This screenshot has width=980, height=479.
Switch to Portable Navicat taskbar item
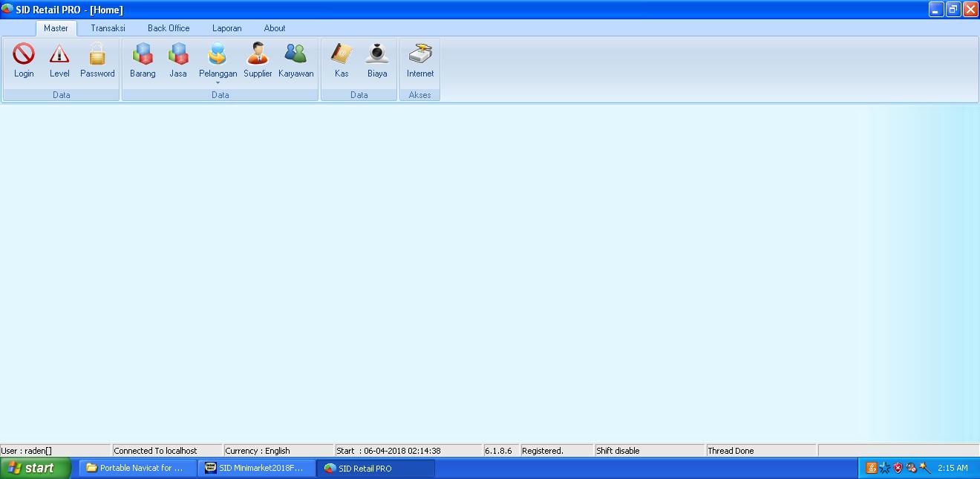(x=138, y=468)
